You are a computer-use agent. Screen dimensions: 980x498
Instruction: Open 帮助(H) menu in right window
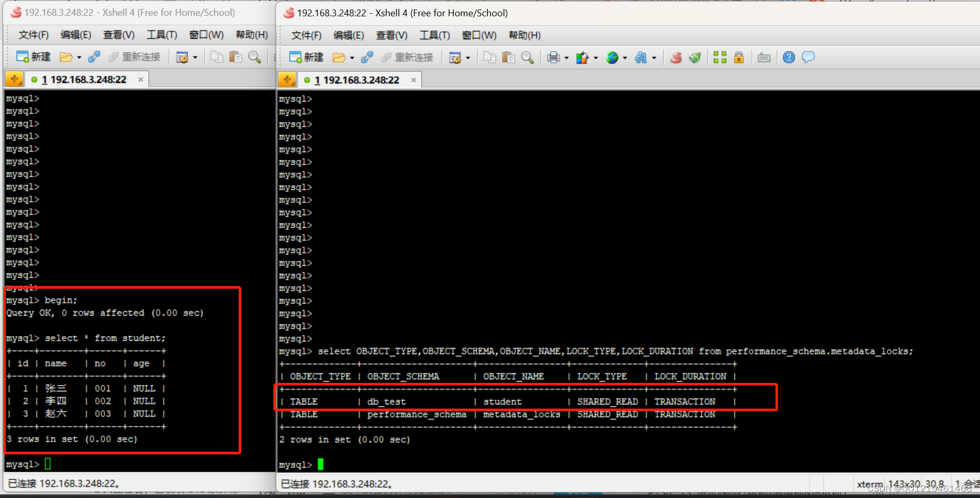525,35
